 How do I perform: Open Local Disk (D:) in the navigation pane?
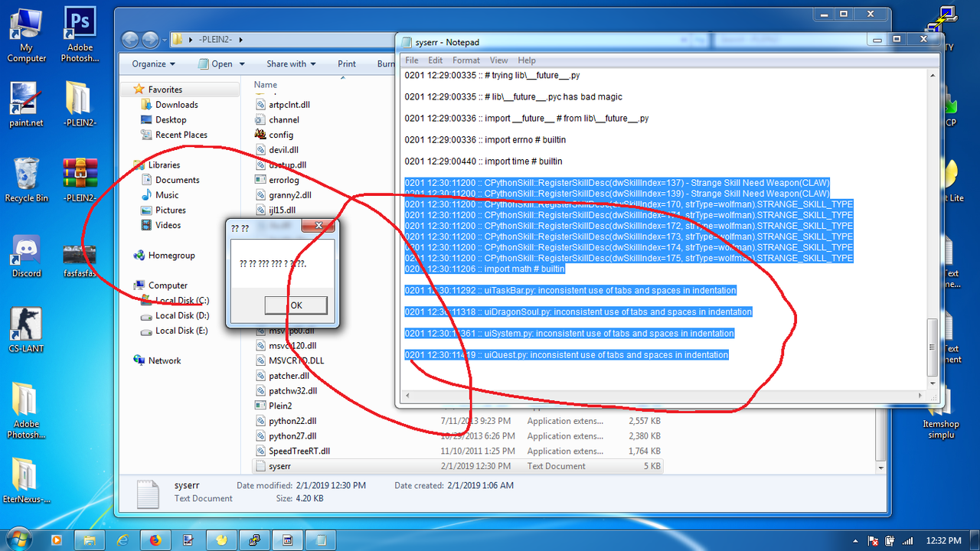click(x=182, y=315)
